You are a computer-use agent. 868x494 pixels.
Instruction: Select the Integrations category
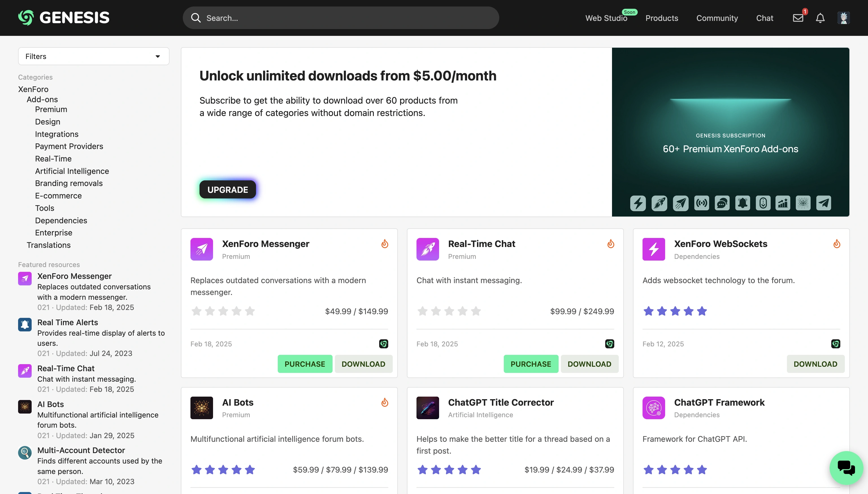coord(57,134)
